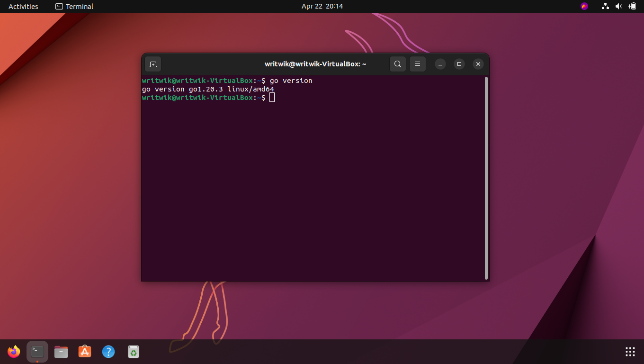Open the terminal hamburger menu
This screenshot has height=364, width=644.
click(417, 64)
